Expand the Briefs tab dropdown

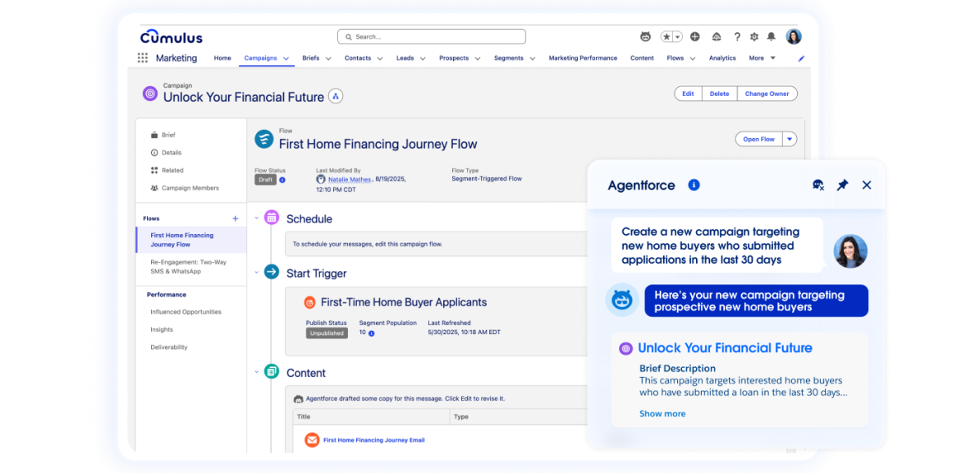click(x=329, y=58)
